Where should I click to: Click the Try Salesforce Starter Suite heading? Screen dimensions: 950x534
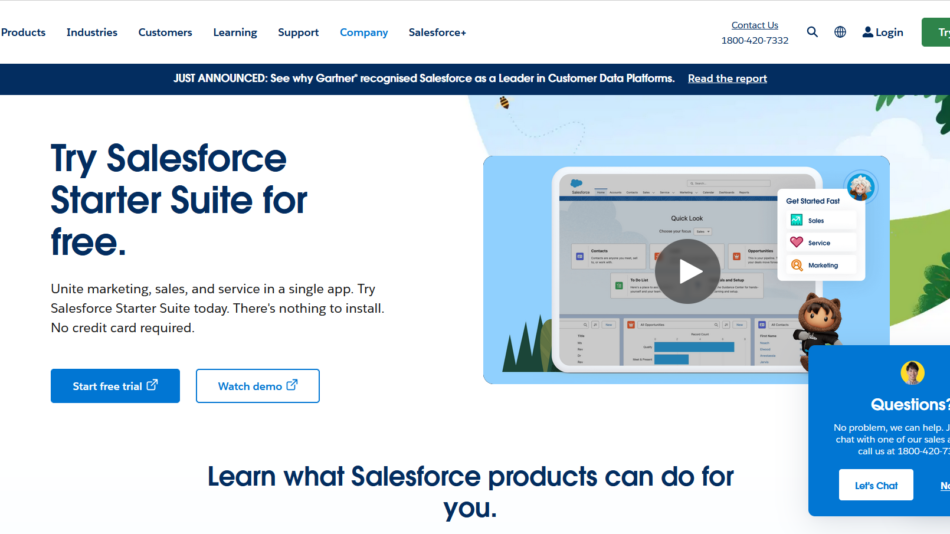179,200
